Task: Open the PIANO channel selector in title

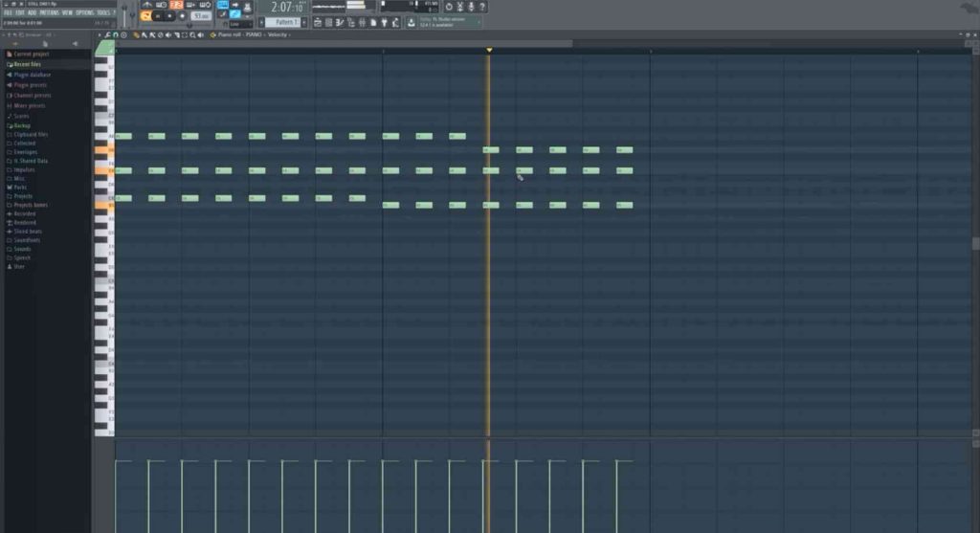Action: pos(253,34)
